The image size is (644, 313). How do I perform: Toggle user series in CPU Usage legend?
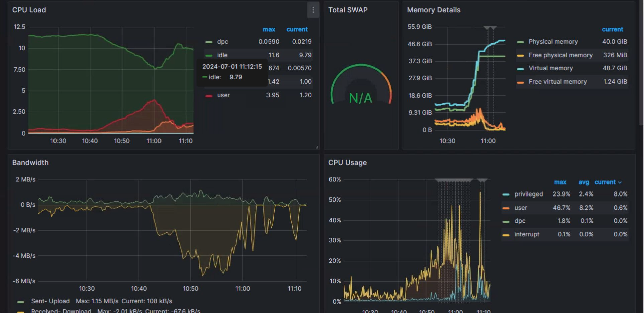[x=521, y=208]
